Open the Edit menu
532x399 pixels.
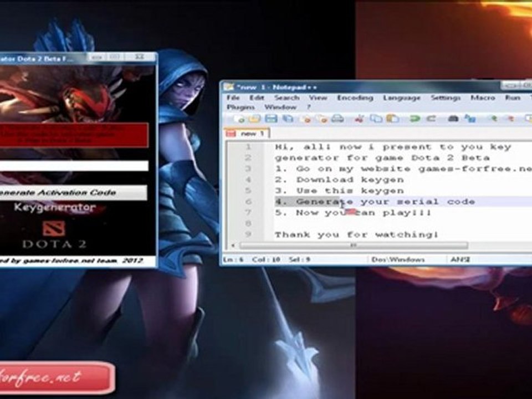pyautogui.click(x=257, y=98)
